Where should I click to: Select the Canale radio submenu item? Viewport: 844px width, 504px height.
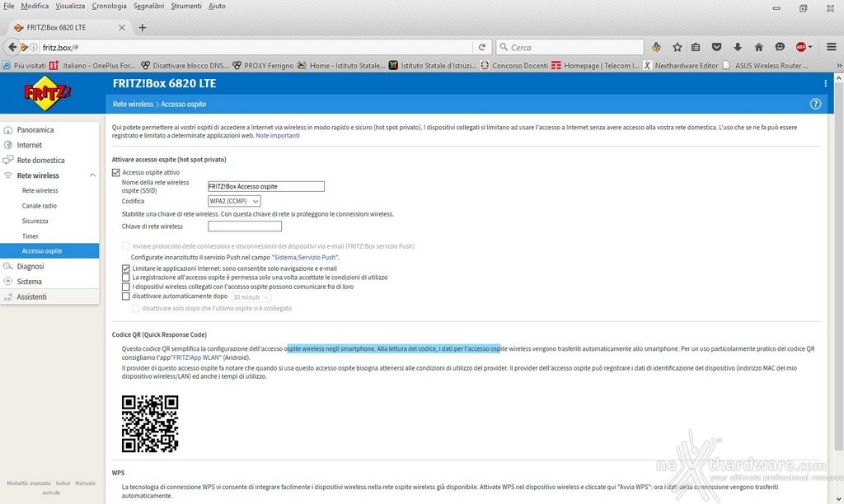(40, 206)
